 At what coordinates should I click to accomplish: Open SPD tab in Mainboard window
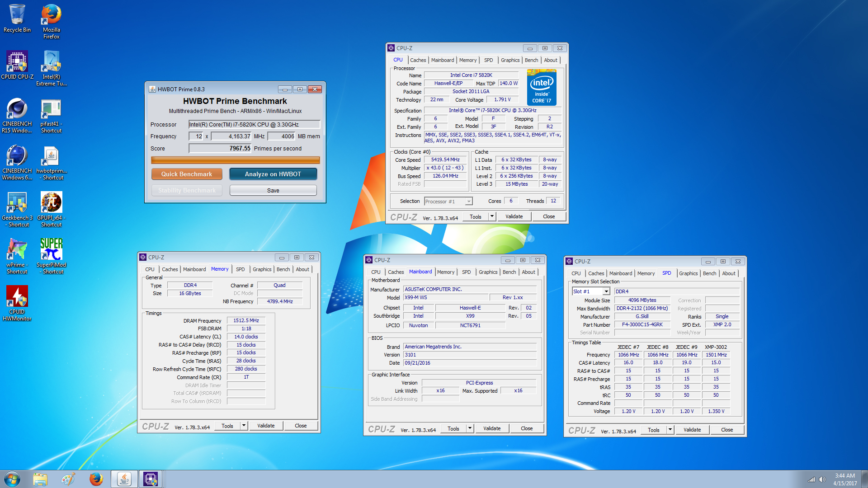(466, 272)
